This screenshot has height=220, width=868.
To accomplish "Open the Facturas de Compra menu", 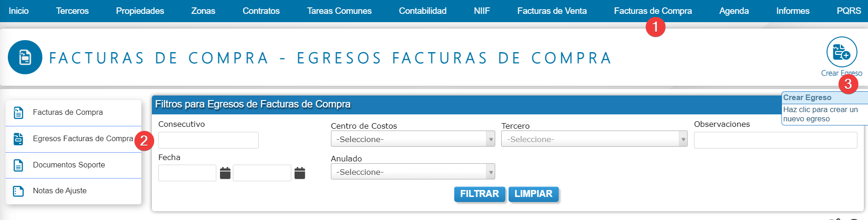I will click(x=652, y=11).
